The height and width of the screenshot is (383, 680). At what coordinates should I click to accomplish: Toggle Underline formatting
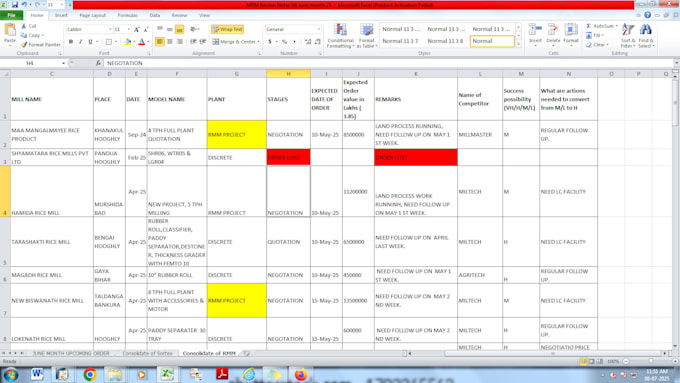coord(90,42)
